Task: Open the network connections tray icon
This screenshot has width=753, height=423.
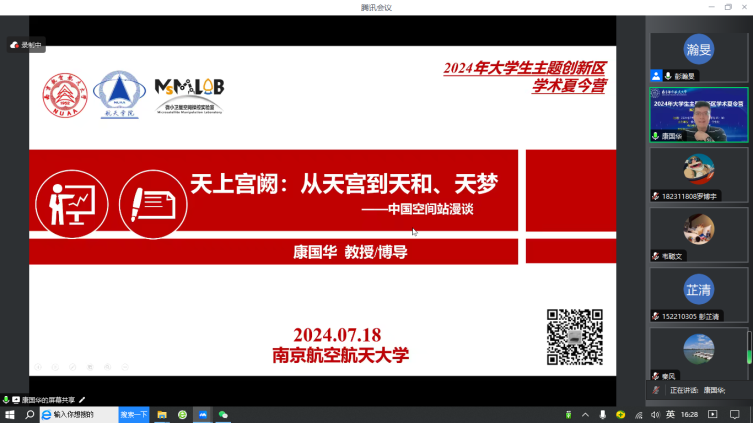Action: pyautogui.click(x=638, y=414)
